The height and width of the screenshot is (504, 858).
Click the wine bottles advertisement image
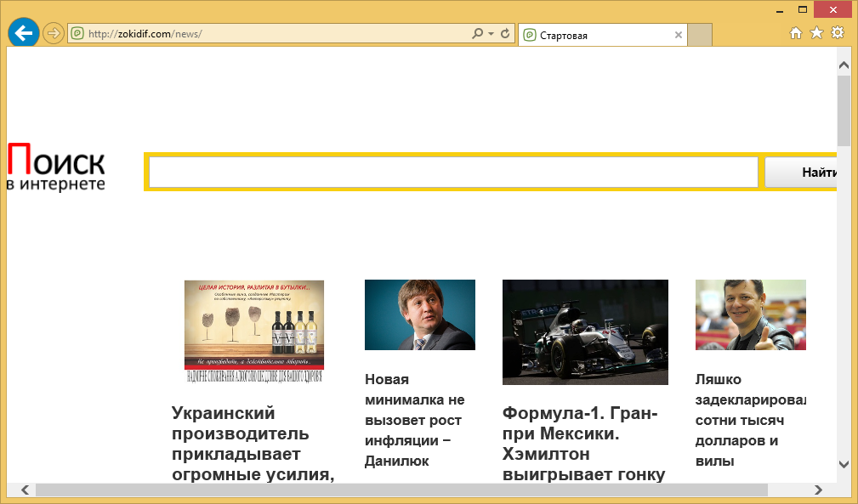(x=253, y=331)
